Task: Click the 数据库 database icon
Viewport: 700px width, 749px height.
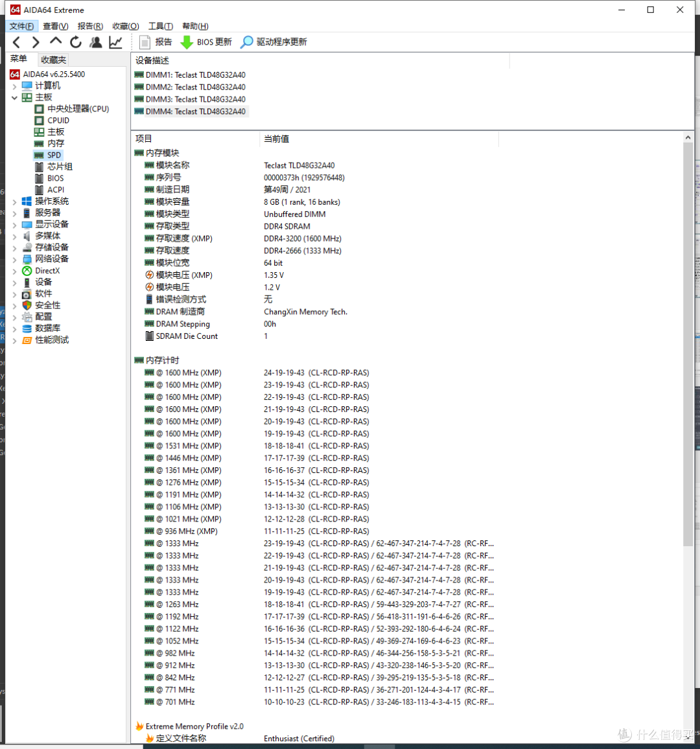Action: [x=27, y=328]
